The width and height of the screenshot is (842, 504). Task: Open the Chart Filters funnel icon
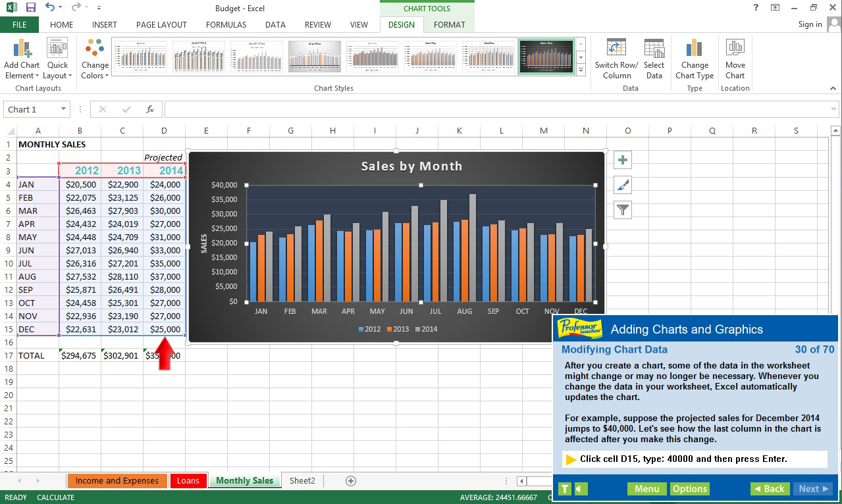tap(621, 209)
